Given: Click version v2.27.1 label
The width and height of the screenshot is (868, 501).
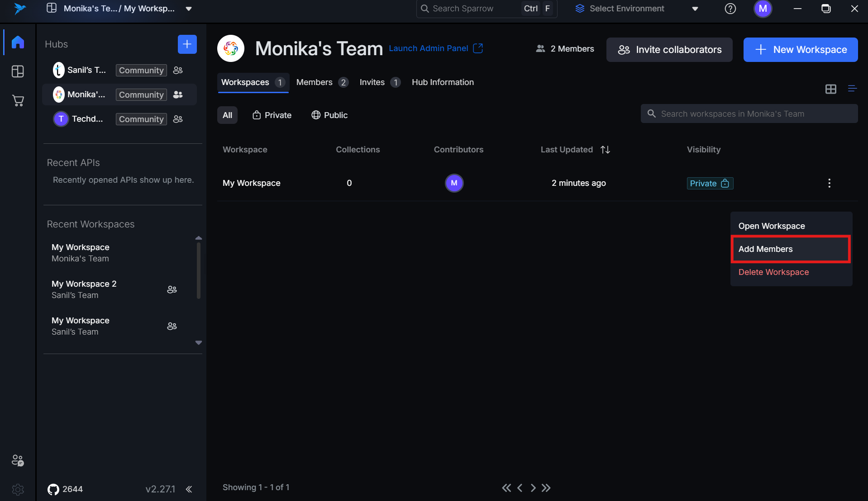Looking at the screenshot, I should coord(160,489).
